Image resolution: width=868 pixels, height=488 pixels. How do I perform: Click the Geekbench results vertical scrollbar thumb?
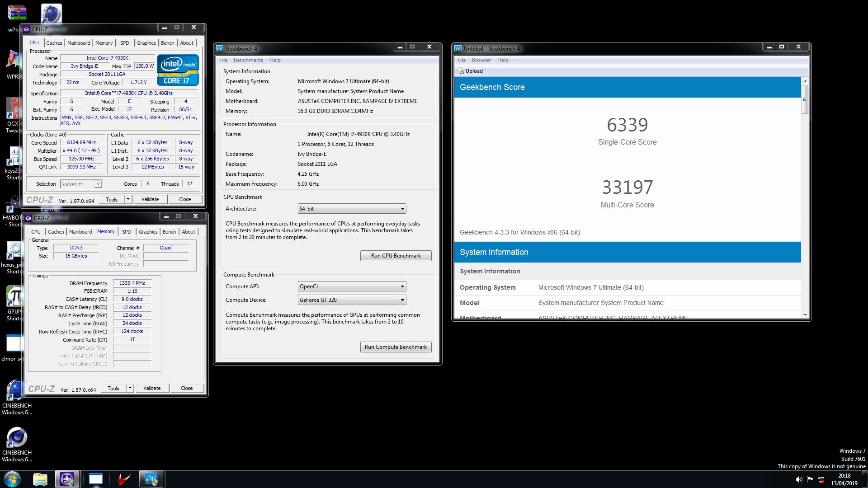[805, 99]
